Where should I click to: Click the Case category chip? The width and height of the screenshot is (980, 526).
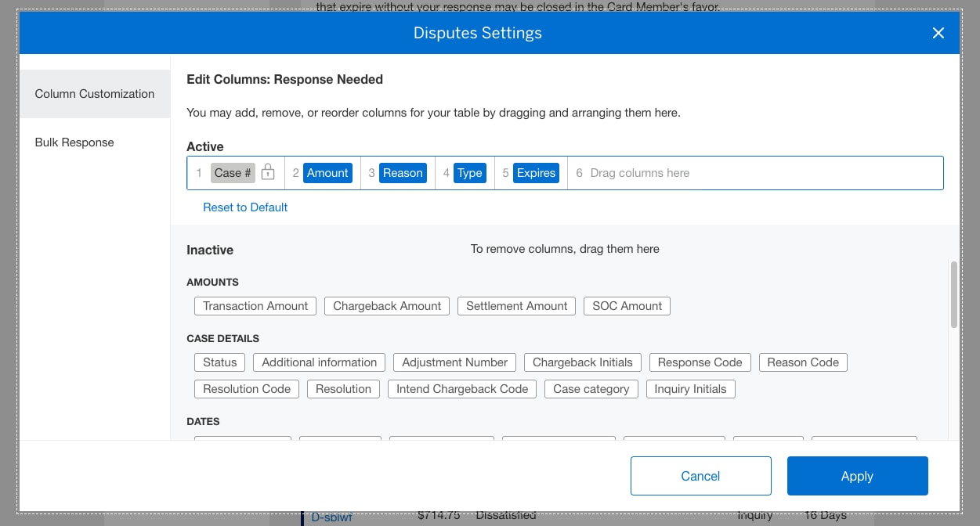coord(591,388)
